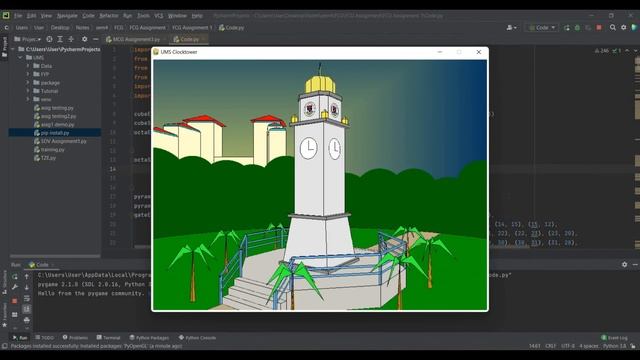
Task: Open the File menu
Action: (x=18, y=16)
